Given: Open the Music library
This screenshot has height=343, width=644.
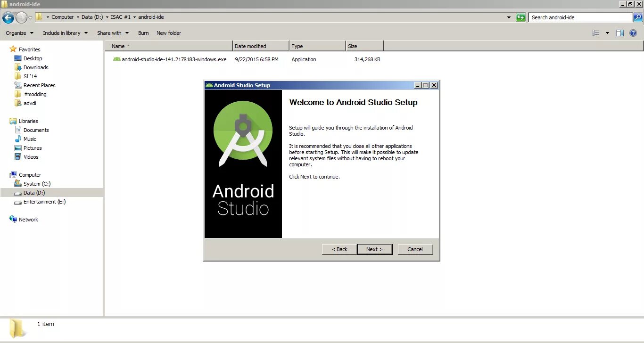Looking at the screenshot, I should (30, 139).
